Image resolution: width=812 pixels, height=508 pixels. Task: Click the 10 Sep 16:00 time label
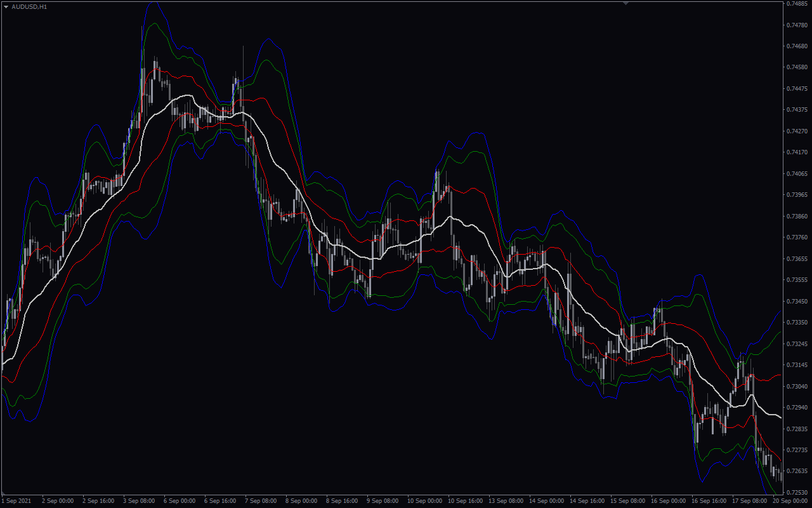[466, 501]
